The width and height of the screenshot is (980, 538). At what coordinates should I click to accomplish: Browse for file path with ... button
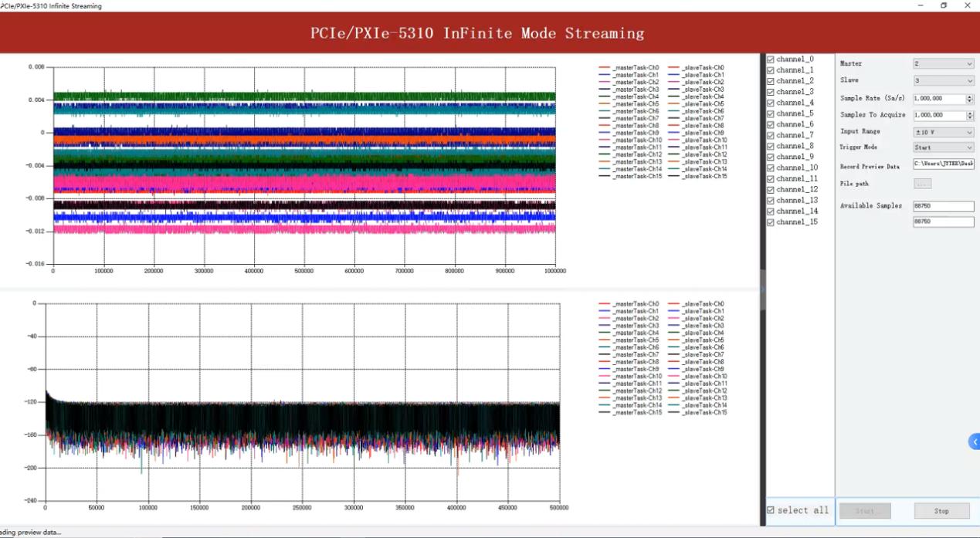pyautogui.click(x=922, y=184)
